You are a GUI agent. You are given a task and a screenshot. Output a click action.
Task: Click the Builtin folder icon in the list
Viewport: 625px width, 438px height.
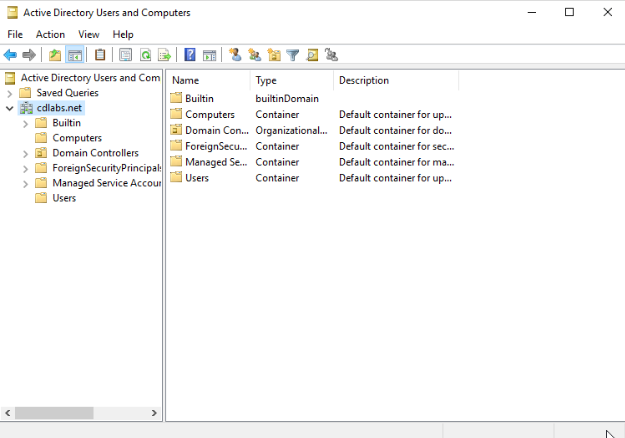pyautogui.click(x=176, y=98)
